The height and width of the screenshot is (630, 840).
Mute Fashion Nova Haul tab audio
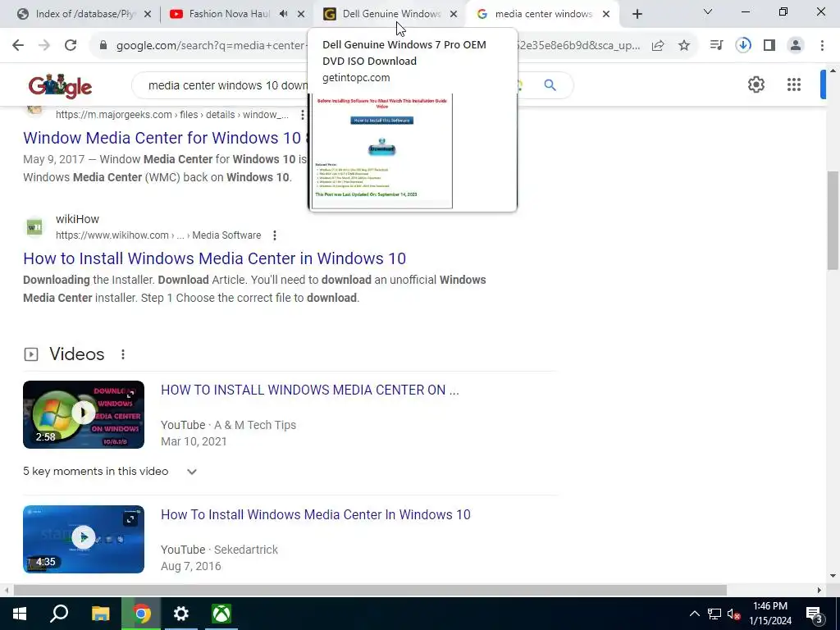283,14
